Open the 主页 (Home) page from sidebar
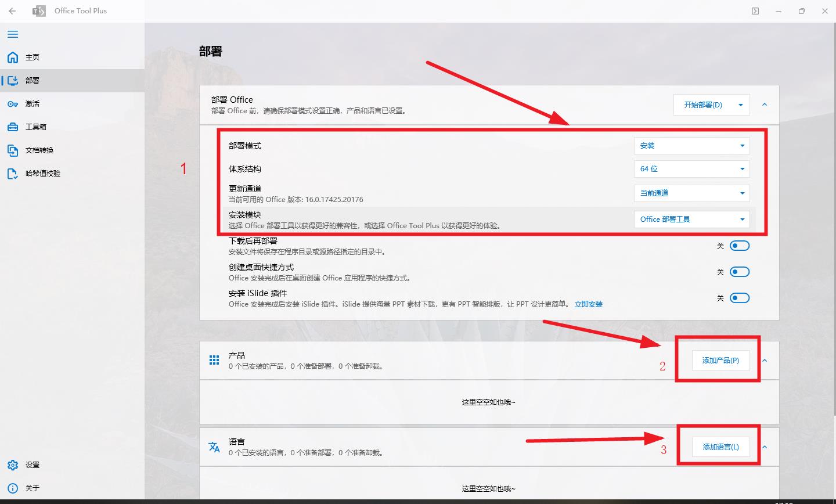The image size is (836, 504). coord(32,57)
